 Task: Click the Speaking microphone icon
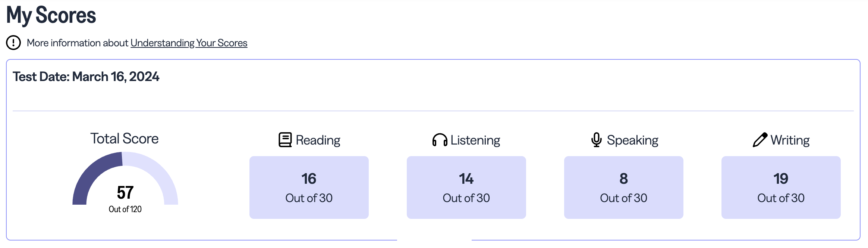(x=596, y=140)
